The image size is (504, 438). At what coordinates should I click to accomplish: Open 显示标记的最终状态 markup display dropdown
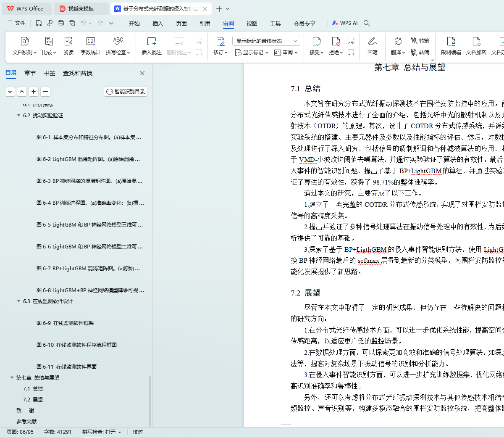click(x=266, y=41)
